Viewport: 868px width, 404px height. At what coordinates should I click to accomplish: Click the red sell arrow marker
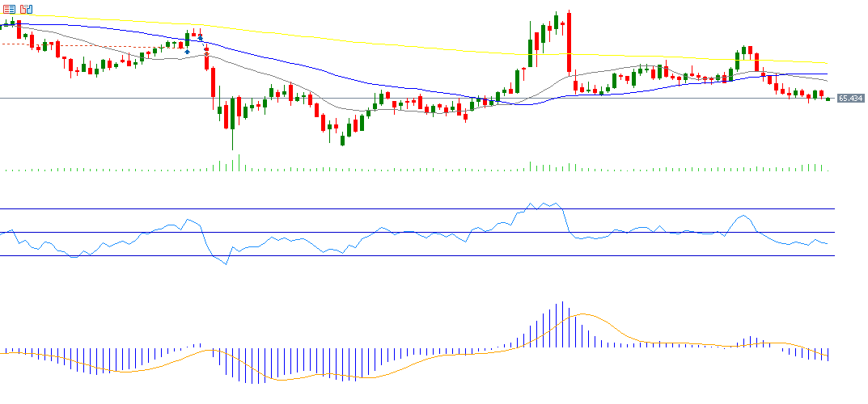coord(206,53)
